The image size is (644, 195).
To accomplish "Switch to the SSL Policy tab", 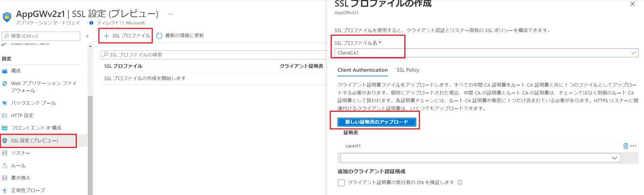I will pyautogui.click(x=408, y=70).
